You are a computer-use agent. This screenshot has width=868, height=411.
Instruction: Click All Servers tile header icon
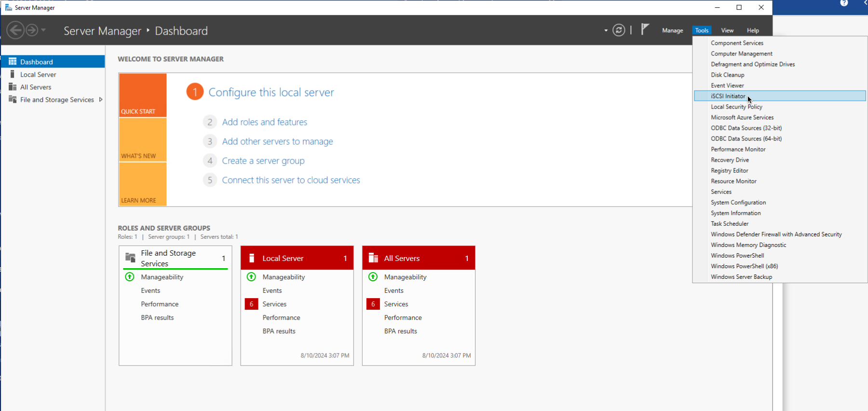coord(373,258)
